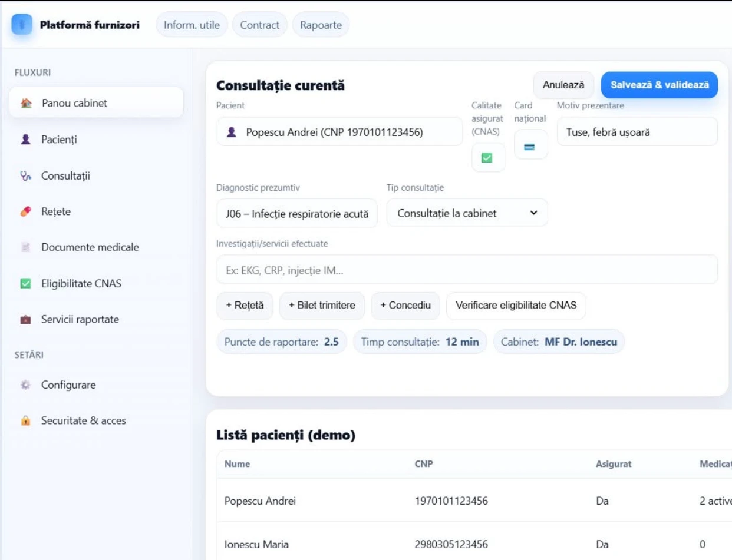Image resolution: width=732 pixels, height=560 pixels.
Task: Click Salvează & validează
Action: (659, 84)
